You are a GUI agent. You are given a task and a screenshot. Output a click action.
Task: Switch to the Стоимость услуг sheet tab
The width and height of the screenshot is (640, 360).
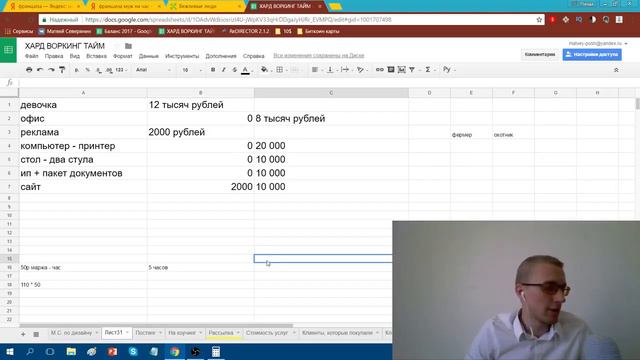[267, 333]
